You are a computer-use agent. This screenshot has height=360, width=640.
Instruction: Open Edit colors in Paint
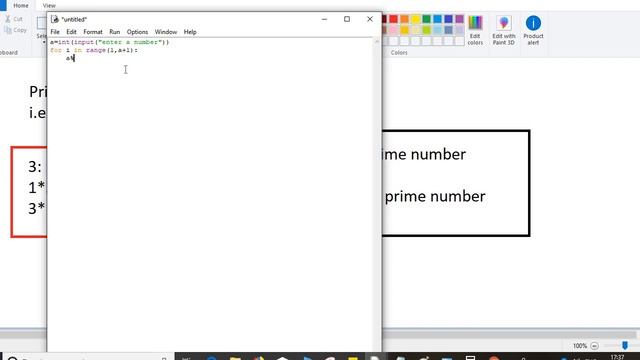[475, 31]
